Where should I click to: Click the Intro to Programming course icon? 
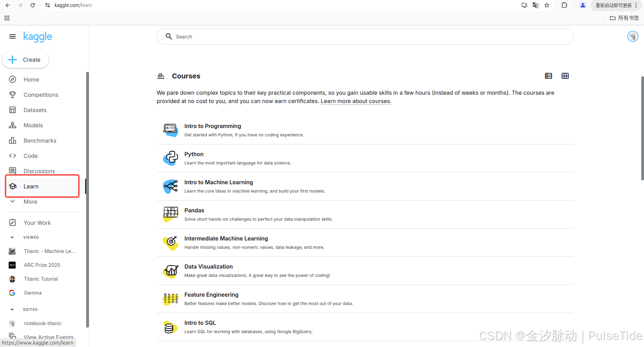171,130
